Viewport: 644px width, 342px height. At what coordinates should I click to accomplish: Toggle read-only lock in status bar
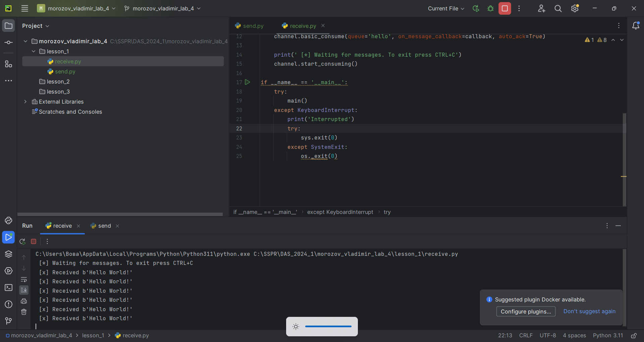pos(634,335)
